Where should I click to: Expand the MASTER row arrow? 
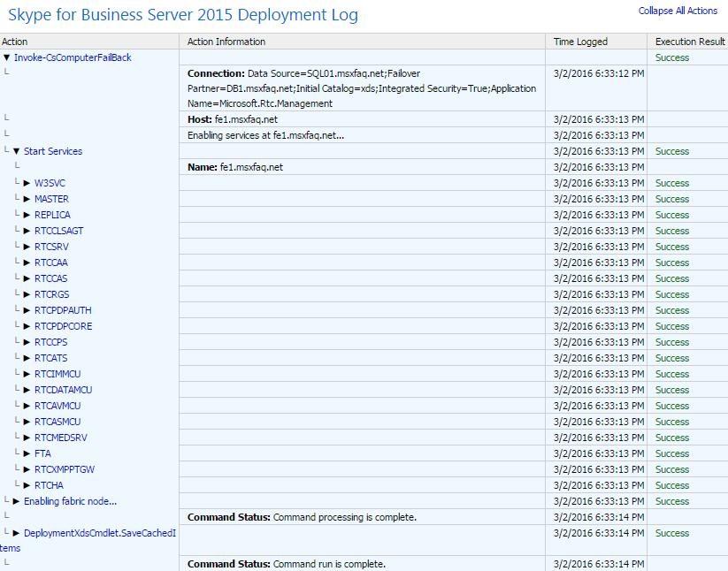(x=27, y=199)
